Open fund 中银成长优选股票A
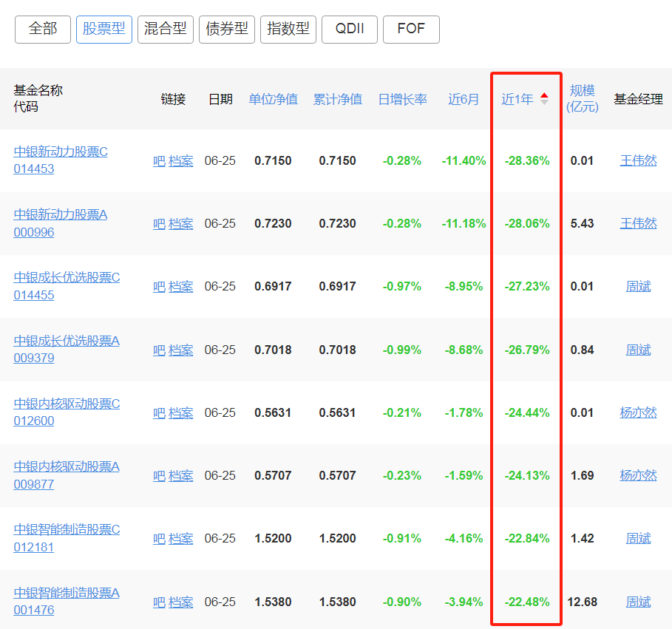The width and height of the screenshot is (672, 629). click(67, 341)
